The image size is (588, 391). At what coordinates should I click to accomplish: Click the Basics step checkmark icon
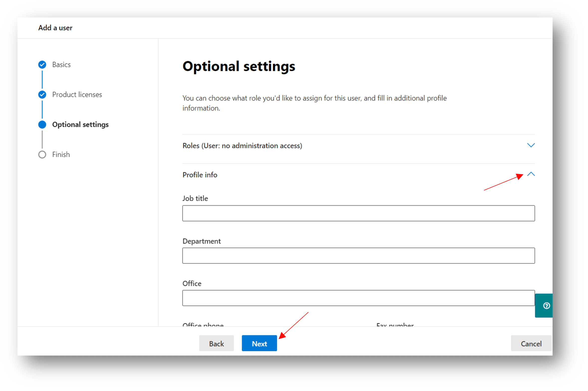click(42, 64)
